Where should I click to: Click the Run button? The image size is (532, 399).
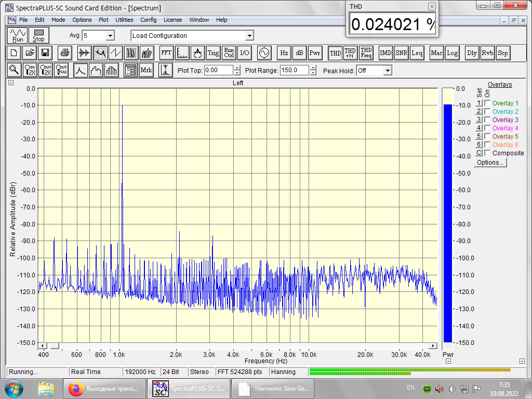[18, 35]
